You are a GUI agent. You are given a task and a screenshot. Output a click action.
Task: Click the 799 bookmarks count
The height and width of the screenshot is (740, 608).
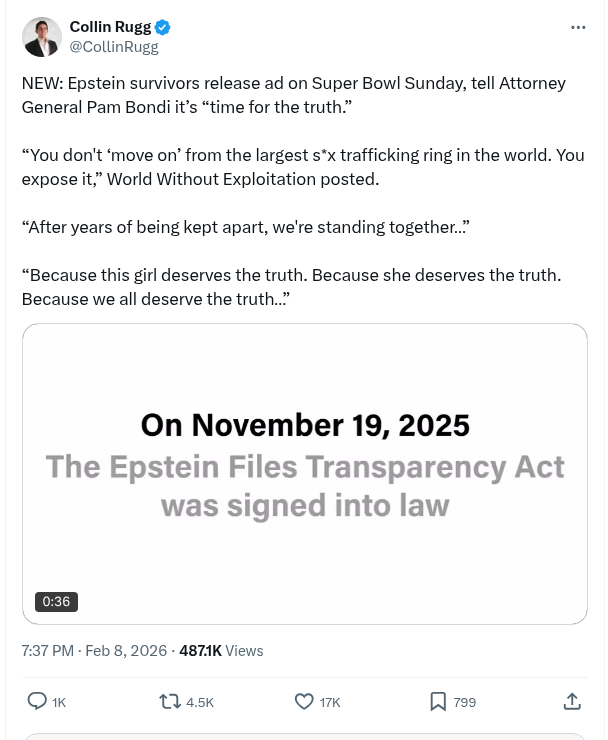pos(465,703)
